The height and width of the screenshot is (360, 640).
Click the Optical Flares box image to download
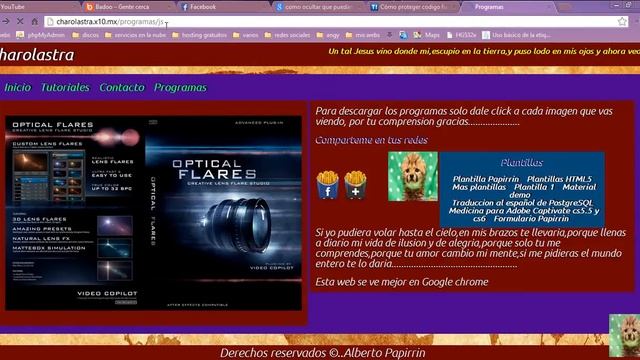[153, 213]
